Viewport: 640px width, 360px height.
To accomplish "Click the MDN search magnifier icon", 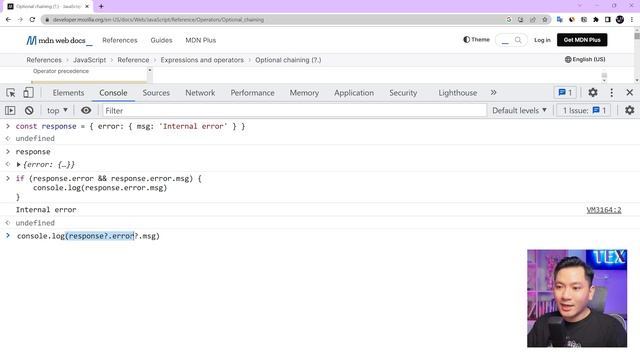I will [x=518, y=40].
